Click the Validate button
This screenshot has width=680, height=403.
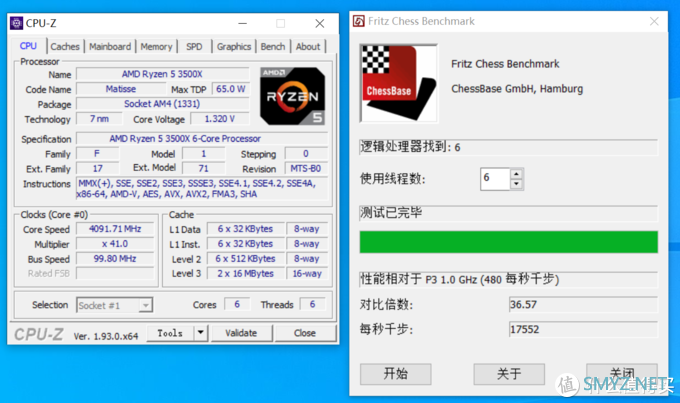click(241, 333)
